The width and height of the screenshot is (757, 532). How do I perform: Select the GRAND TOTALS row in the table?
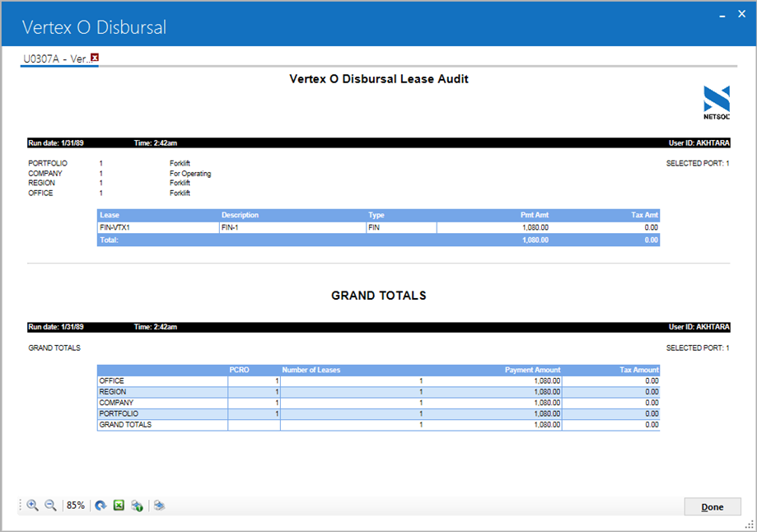(379, 425)
